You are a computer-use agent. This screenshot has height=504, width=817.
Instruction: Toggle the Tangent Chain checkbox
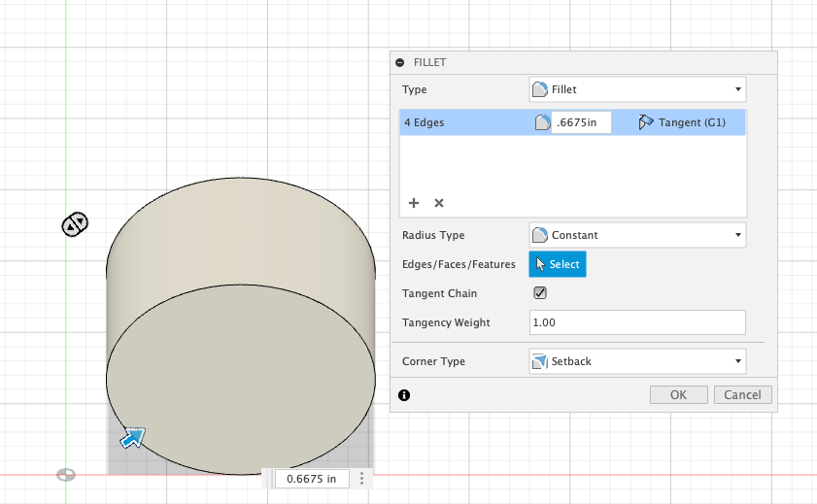(541, 293)
